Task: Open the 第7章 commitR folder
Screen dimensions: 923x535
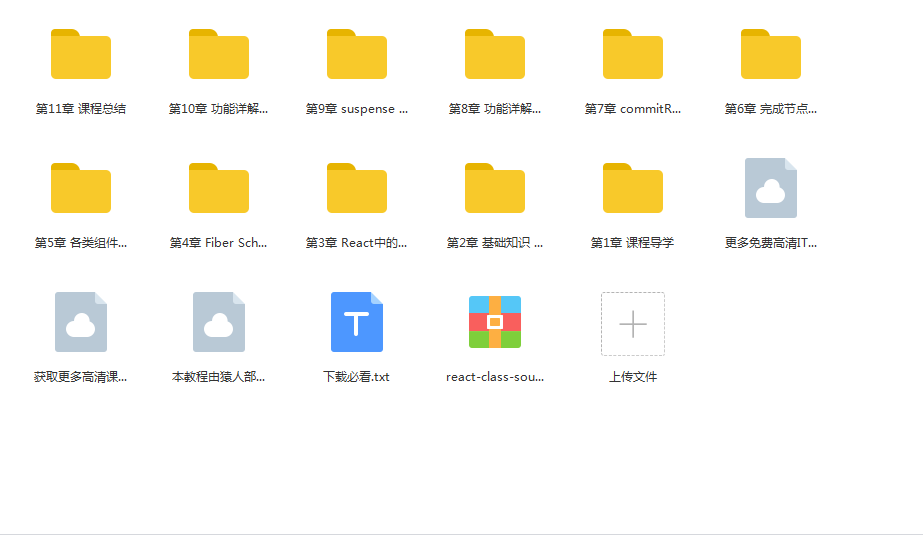Action: click(633, 55)
